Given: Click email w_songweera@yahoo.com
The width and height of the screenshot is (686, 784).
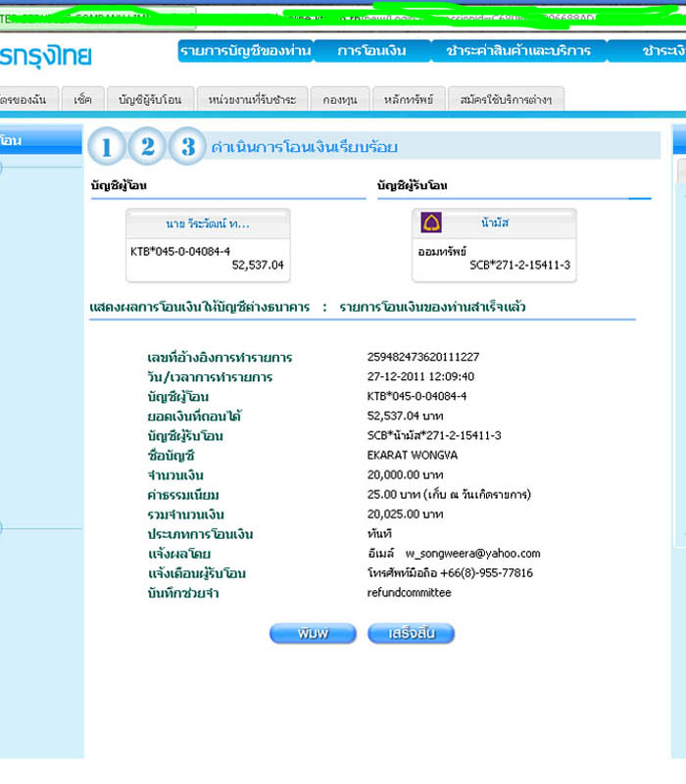Looking at the screenshot, I should 472,554.
